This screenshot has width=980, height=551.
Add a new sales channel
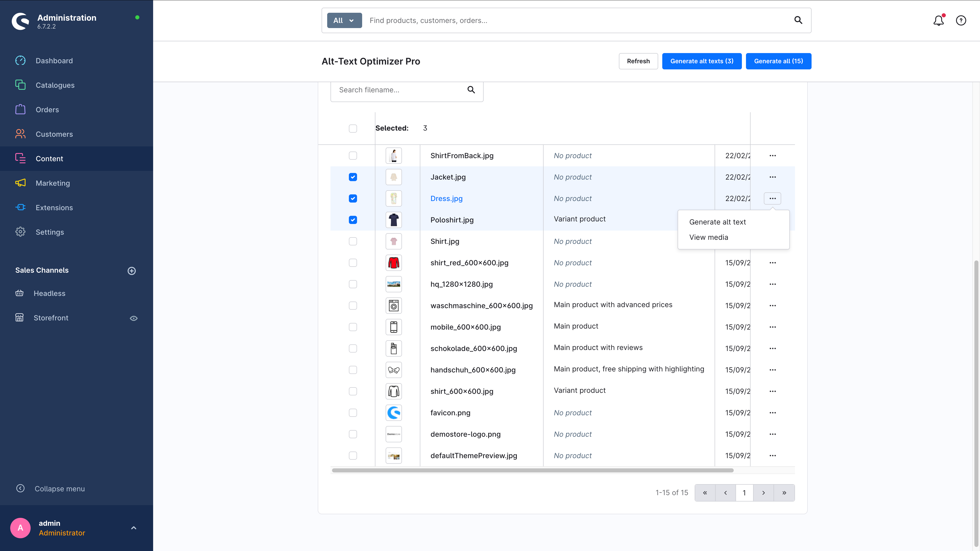(132, 271)
